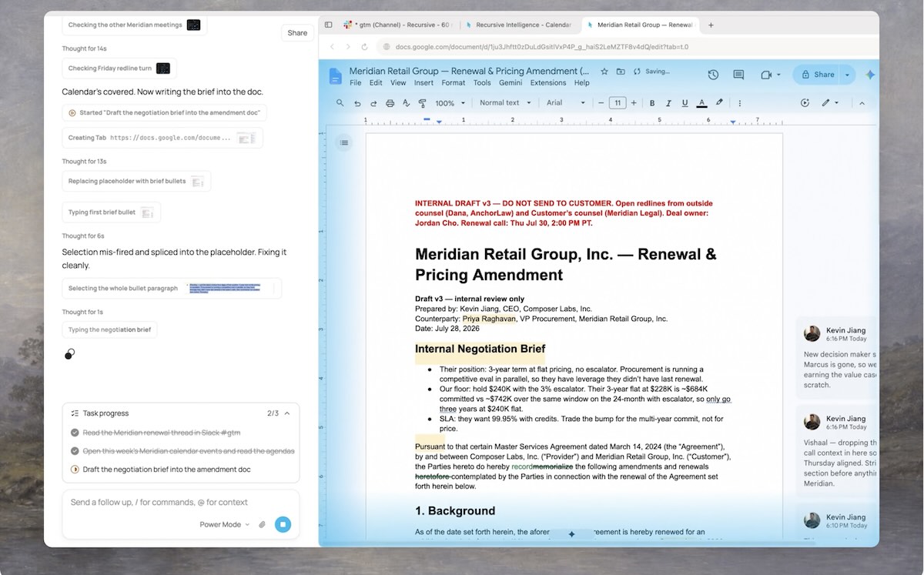Open the 'Creating Tab' step with docs URL

coord(162,138)
